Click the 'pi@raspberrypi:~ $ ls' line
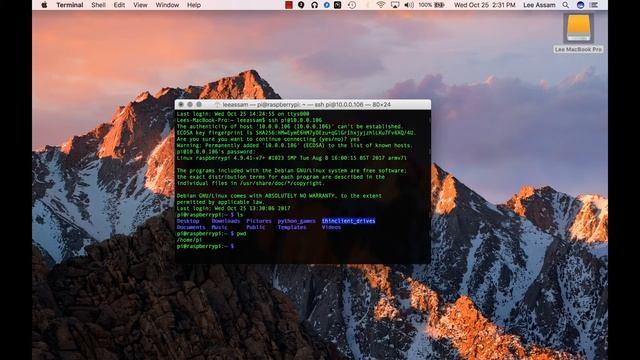Screen dimensions: 640x360 210,214
